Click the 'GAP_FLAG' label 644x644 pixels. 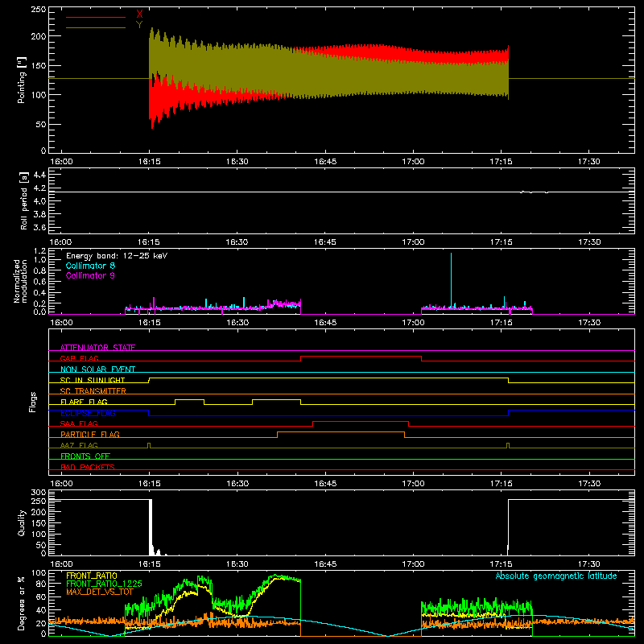[x=79, y=358]
